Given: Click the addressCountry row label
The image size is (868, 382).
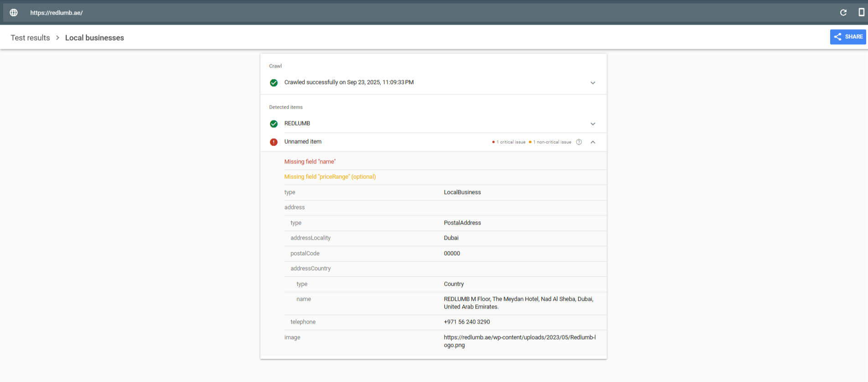Looking at the screenshot, I should click(x=310, y=268).
